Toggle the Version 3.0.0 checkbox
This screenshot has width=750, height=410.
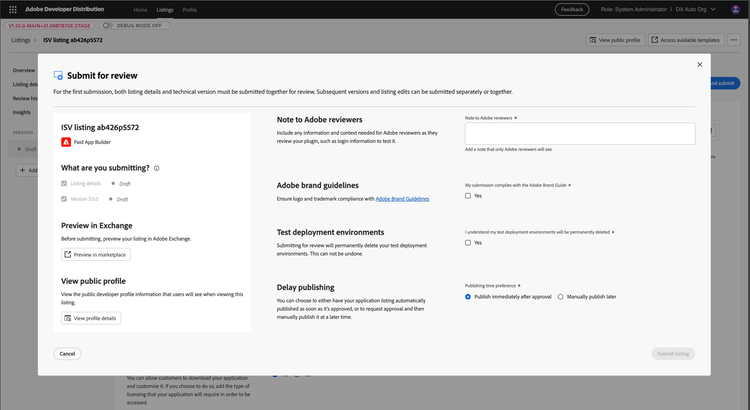(x=64, y=199)
